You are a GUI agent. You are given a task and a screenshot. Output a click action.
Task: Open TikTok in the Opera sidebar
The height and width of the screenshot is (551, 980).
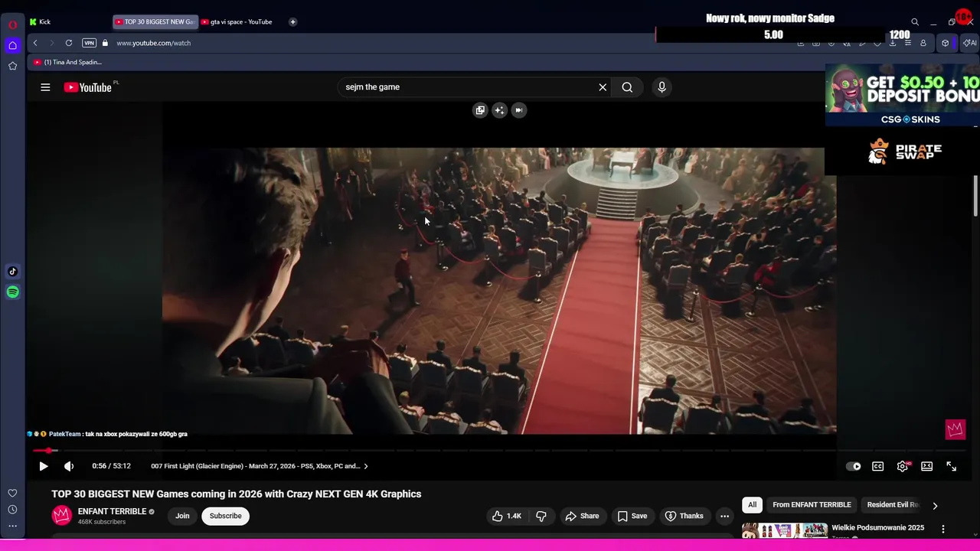(x=12, y=272)
